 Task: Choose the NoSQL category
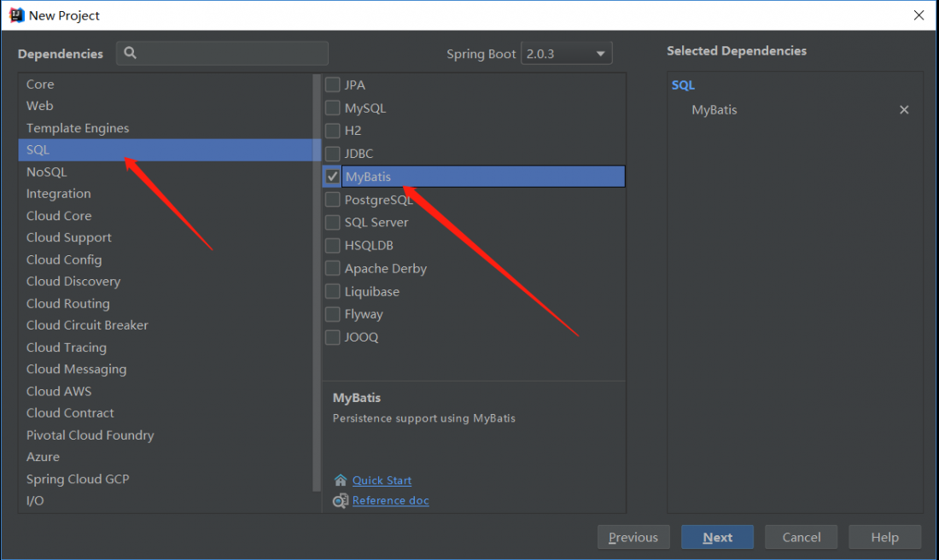(x=166, y=172)
